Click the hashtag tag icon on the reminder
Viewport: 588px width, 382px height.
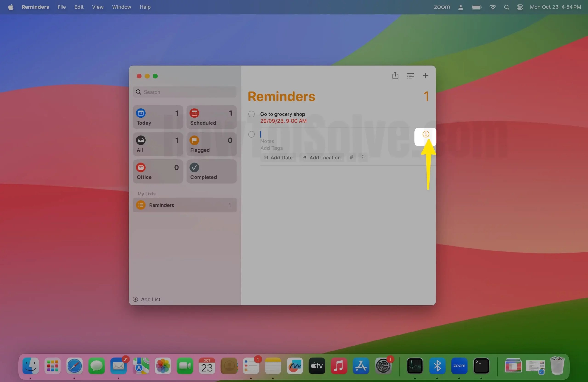[351, 157]
